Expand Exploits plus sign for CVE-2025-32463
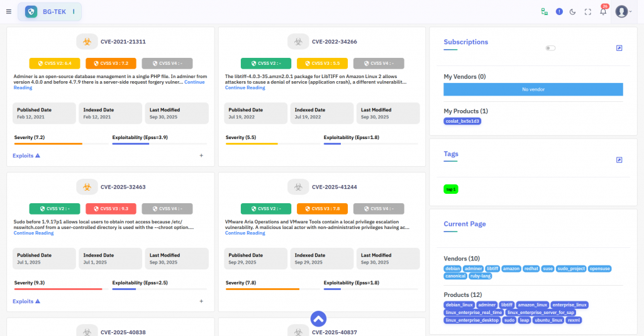 pyautogui.click(x=201, y=301)
